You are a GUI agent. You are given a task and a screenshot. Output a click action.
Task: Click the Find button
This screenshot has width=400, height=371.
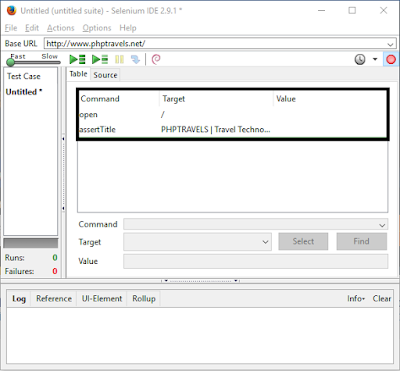[x=362, y=241]
